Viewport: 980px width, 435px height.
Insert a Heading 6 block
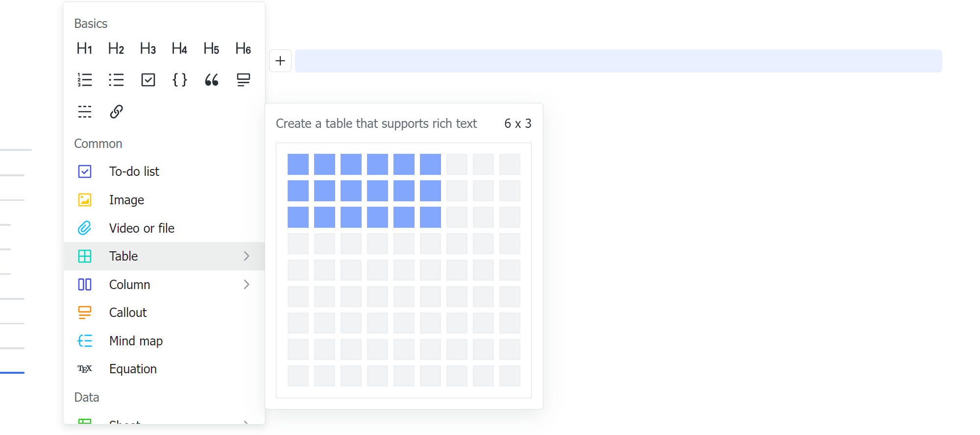tap(243, 48)
